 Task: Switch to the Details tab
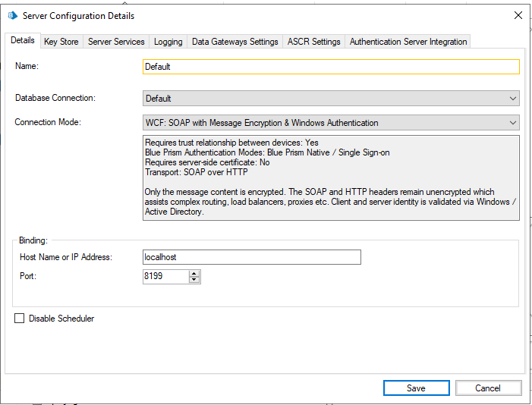(x=22, y=41)
